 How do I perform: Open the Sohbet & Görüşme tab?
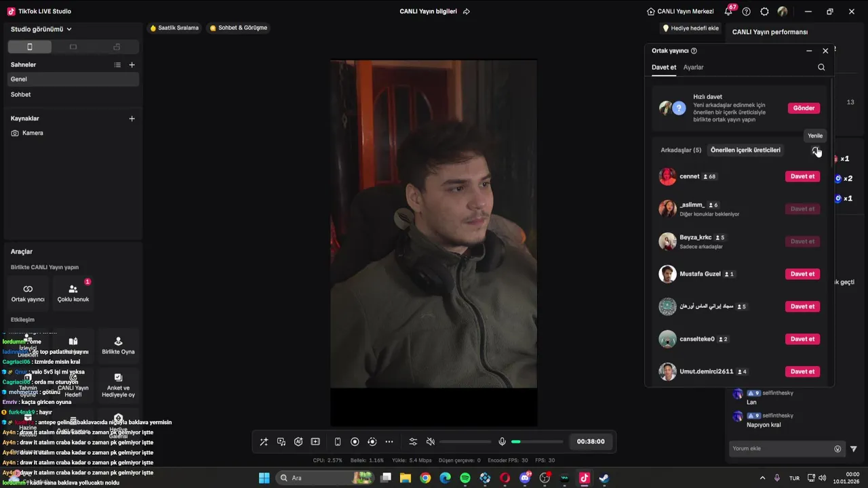coord(239,28)
